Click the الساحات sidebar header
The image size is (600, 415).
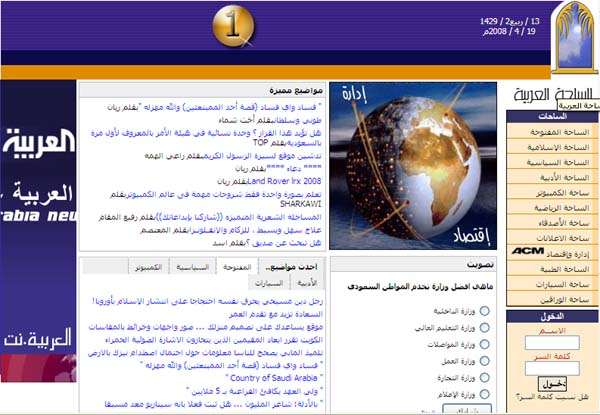(x=552, y=117)
